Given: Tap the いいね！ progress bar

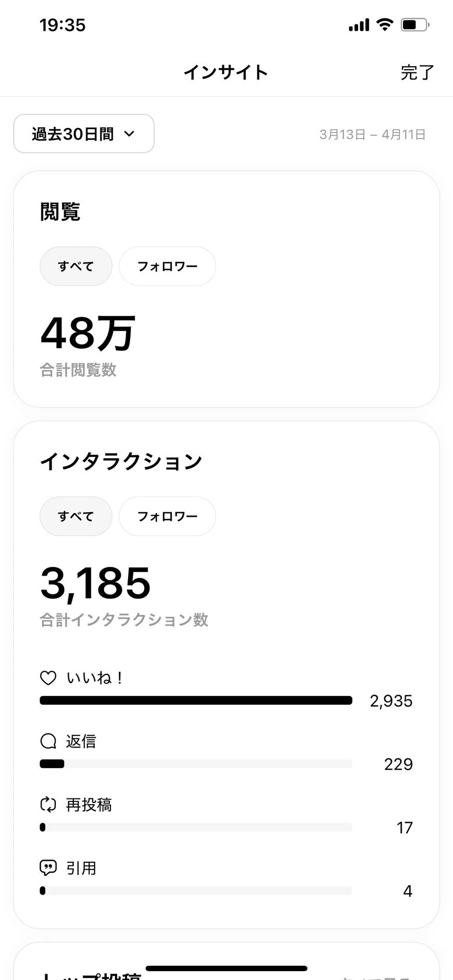Looking at the screenshot, I should click(196, 701).
